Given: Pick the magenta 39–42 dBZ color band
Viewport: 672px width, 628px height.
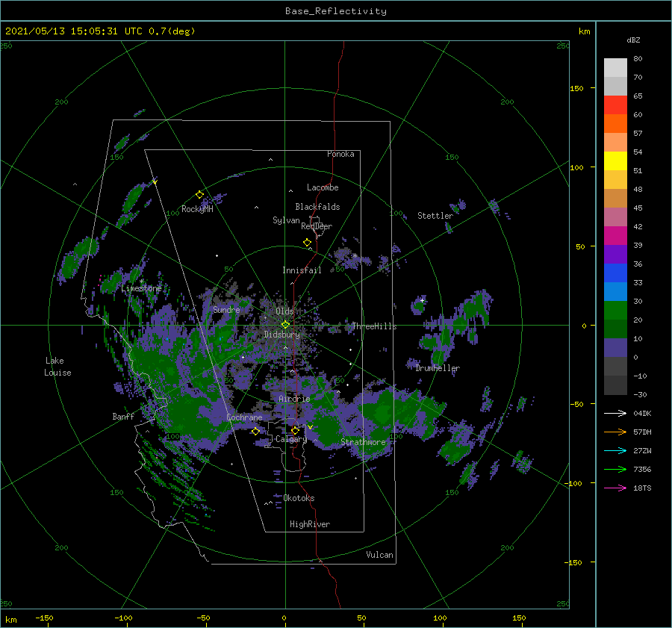Looking at the screenshot, I should click(x=615, y=236).
